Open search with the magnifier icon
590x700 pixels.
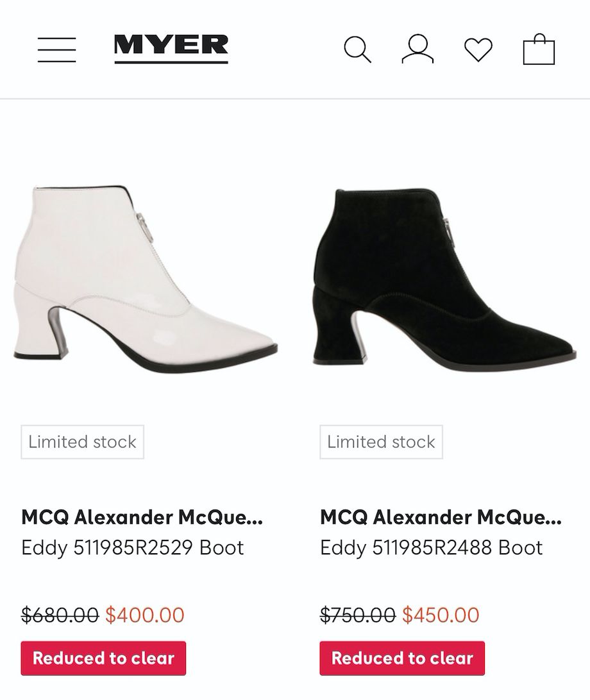click(357, 49)
